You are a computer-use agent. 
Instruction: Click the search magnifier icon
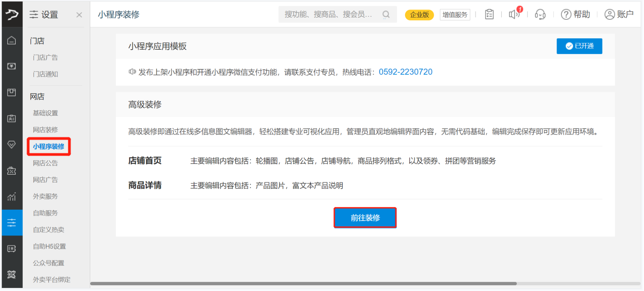point(386,15)
